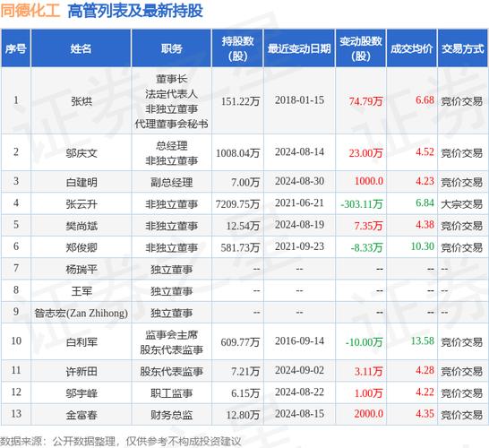Click the name 许新田
This screenshot has height=448, width=489.
81,371
